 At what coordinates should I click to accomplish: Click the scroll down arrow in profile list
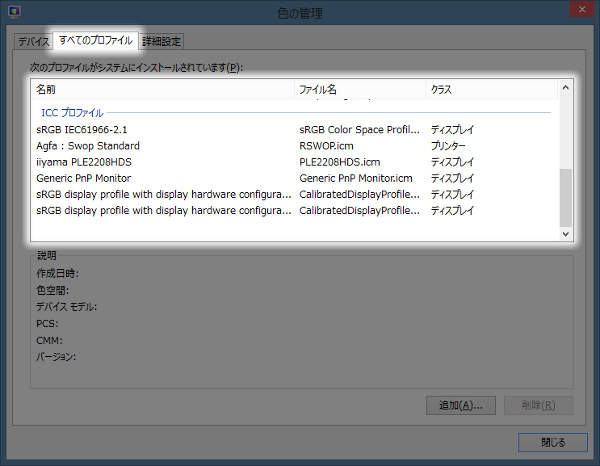tap(566, 234)
